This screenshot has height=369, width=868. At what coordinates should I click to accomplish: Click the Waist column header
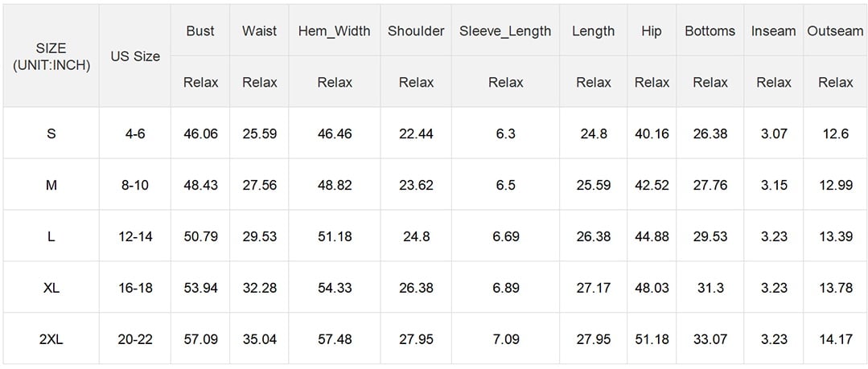tap(259, 31)
